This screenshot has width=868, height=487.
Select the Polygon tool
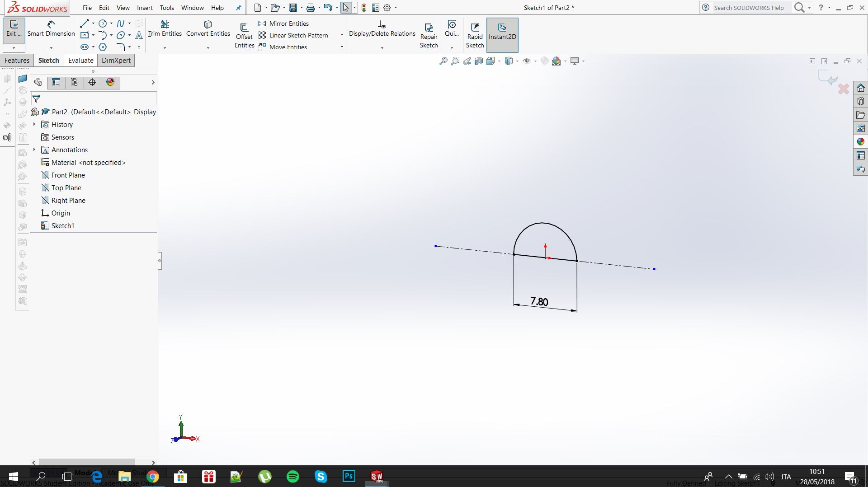click(103, 47)
